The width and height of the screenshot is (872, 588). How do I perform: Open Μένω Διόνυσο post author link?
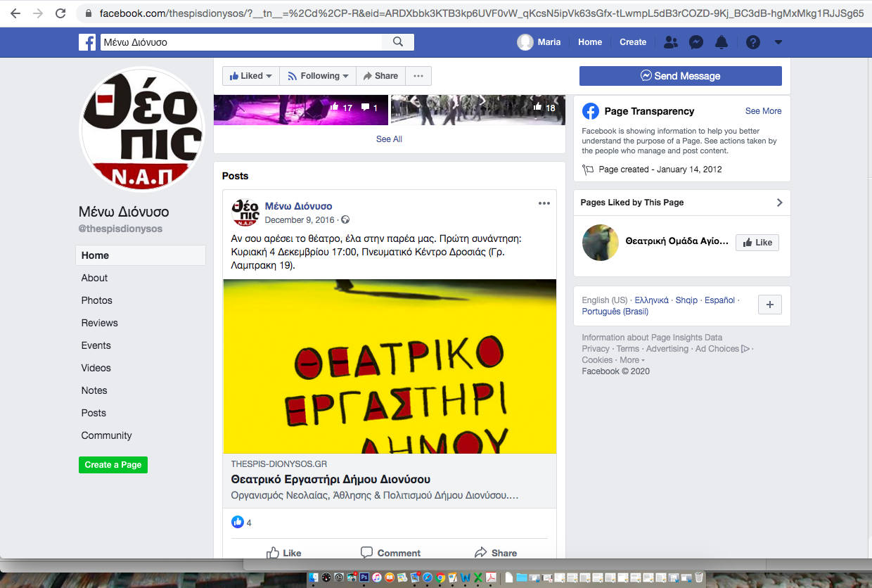(x=298, y=206)
